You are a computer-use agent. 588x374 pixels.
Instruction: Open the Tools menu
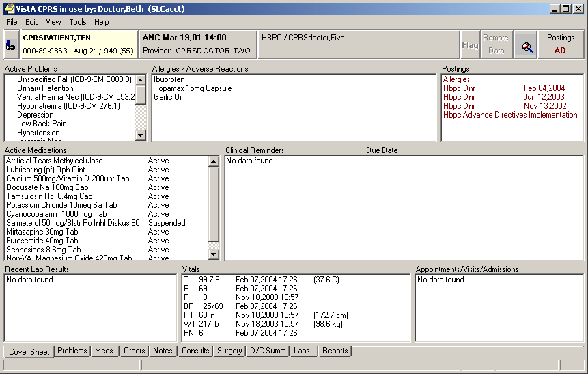[x=78, y=22]
